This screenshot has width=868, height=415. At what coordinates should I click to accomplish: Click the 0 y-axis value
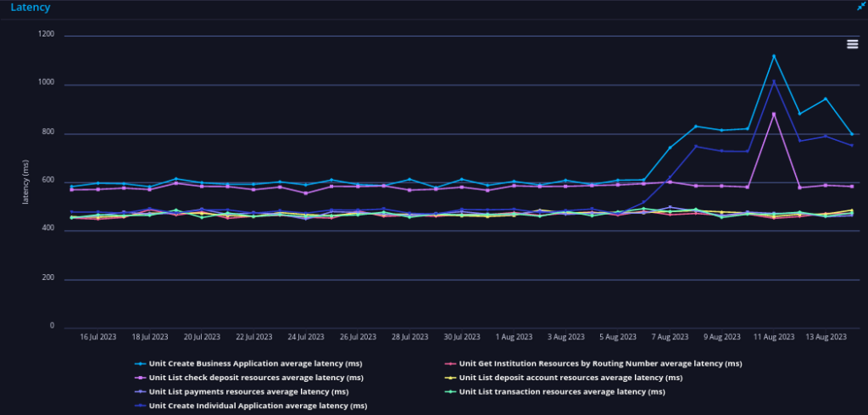(x=53, y=326)
